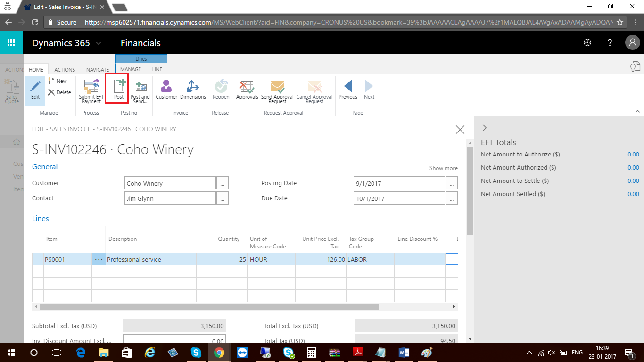Open line options for PS0001 row
This screenshot has height=362, width=644.
[99, 259]
